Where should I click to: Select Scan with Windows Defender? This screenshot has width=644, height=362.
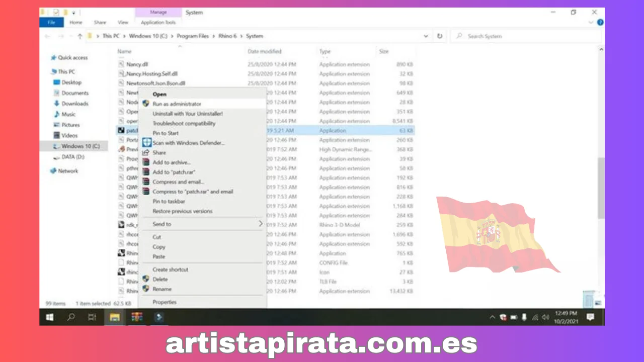tap(189, 143)
